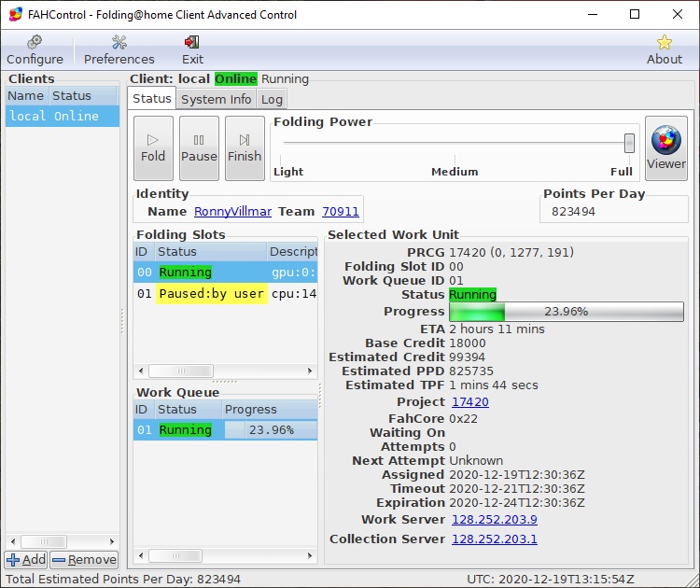Click the 23.96% progress bar

(x=567, y=312)
